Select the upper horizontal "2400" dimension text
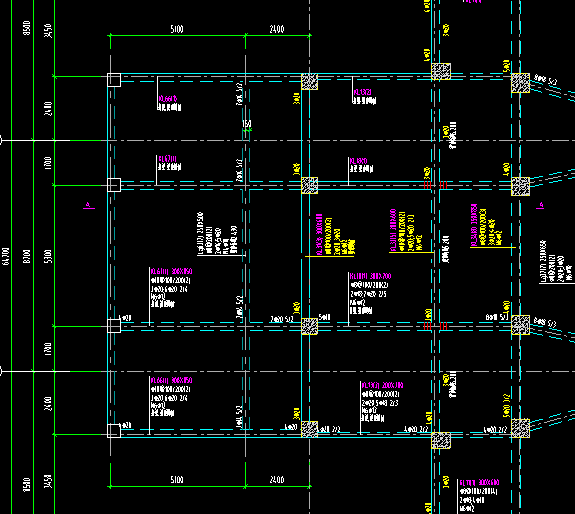This screenshot has width=575, height=514. point(277,29)
